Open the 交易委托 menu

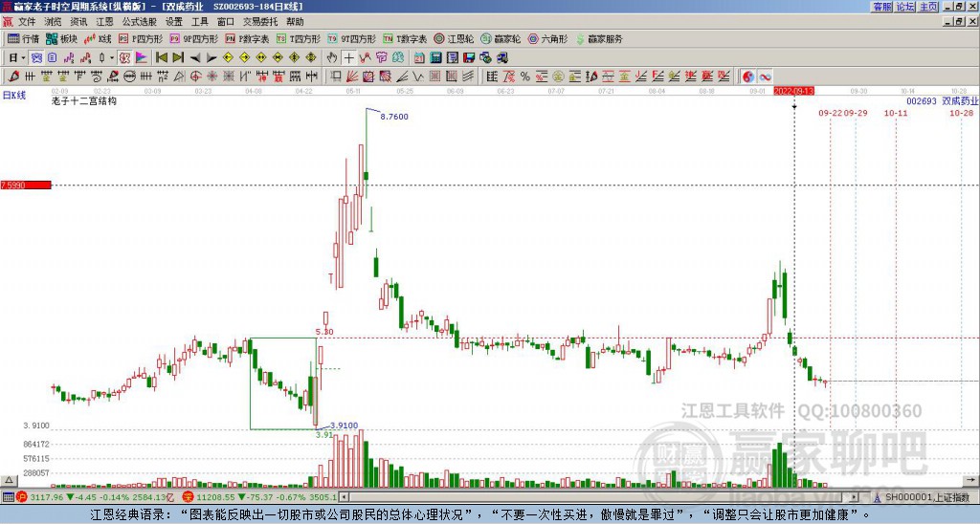(x=260, y=22)
